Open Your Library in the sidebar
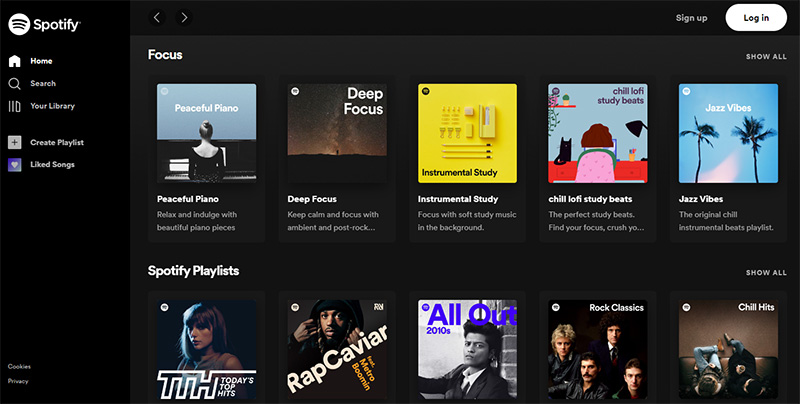 pyautogui.click(x=53, y=106)
